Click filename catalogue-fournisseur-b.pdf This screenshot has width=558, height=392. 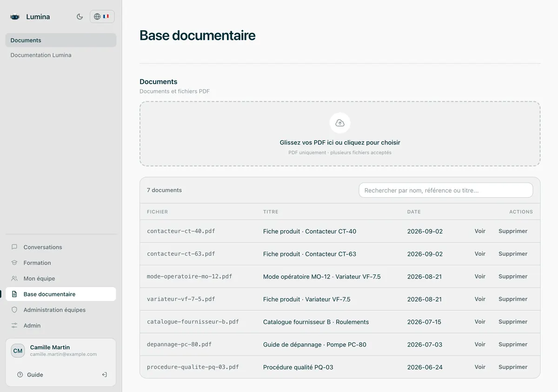tap(193, 322)
